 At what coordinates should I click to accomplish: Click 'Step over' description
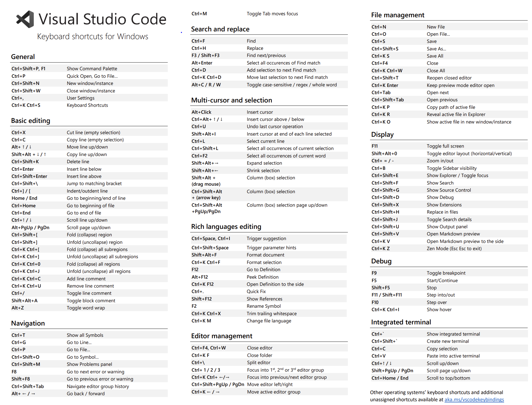pyautogui.click(x=437, y=302)
